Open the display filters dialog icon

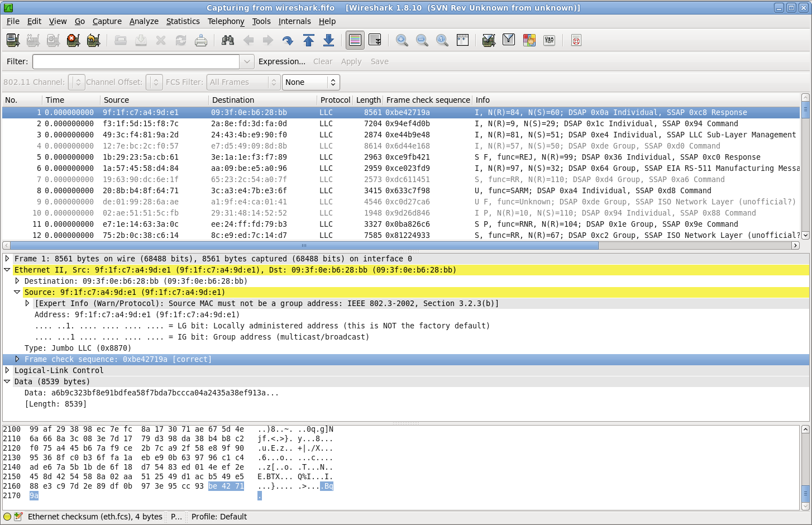[509, 40]
